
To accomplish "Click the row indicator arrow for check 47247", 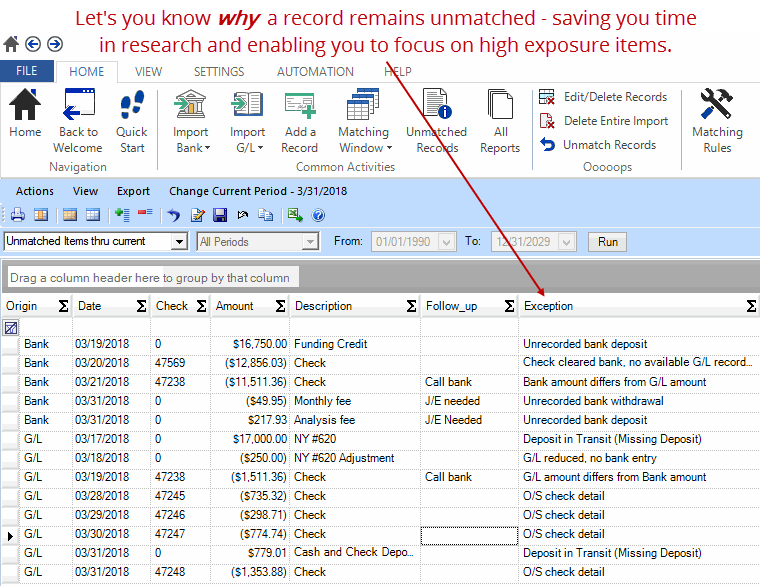I will click(10, 536).
